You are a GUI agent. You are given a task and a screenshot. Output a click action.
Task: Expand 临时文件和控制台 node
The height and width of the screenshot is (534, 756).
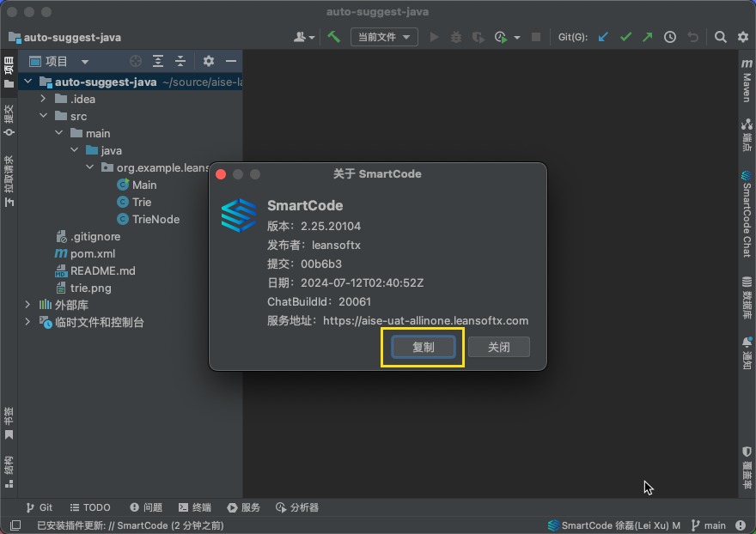(x=27, y=321)
